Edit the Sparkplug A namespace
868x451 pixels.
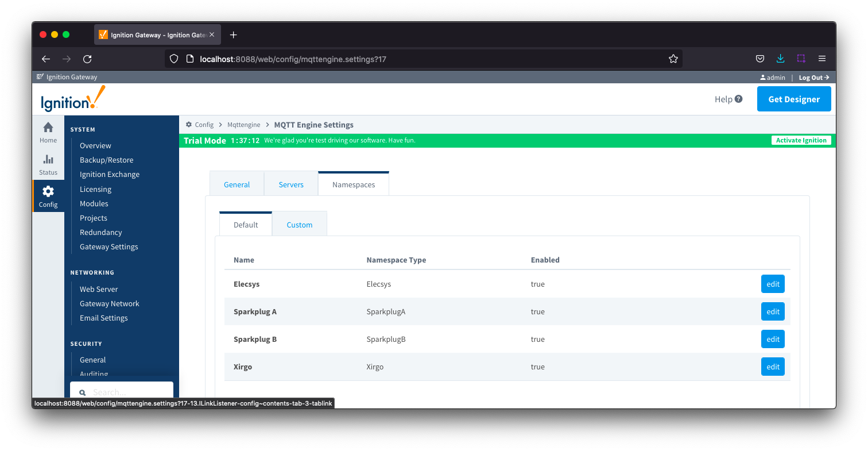click(x=773, y=311)
